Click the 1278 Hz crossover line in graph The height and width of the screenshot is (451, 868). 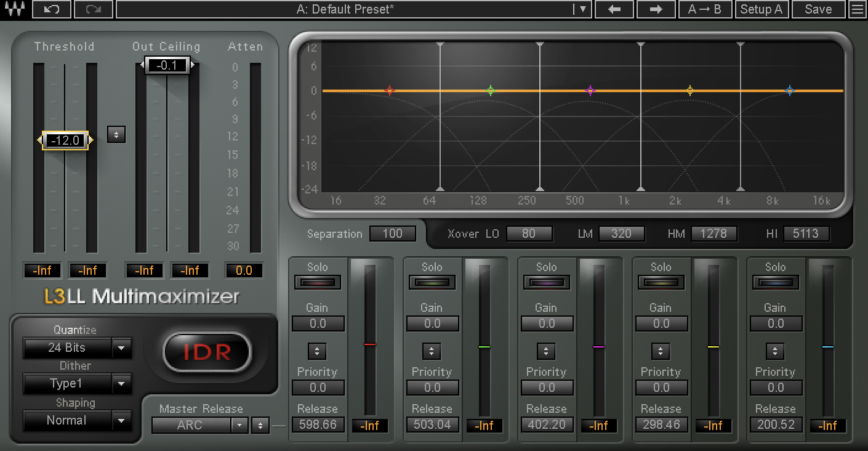coord(641,117)
